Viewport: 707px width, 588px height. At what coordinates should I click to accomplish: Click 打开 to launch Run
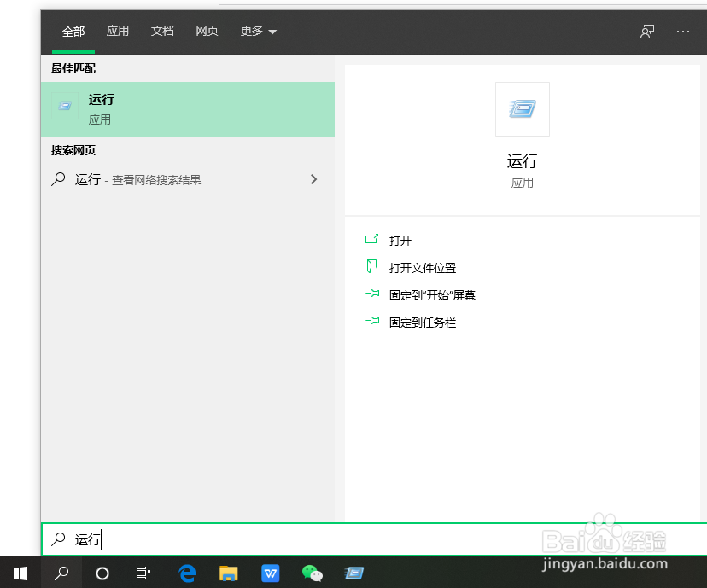click(x=400, y=240)
